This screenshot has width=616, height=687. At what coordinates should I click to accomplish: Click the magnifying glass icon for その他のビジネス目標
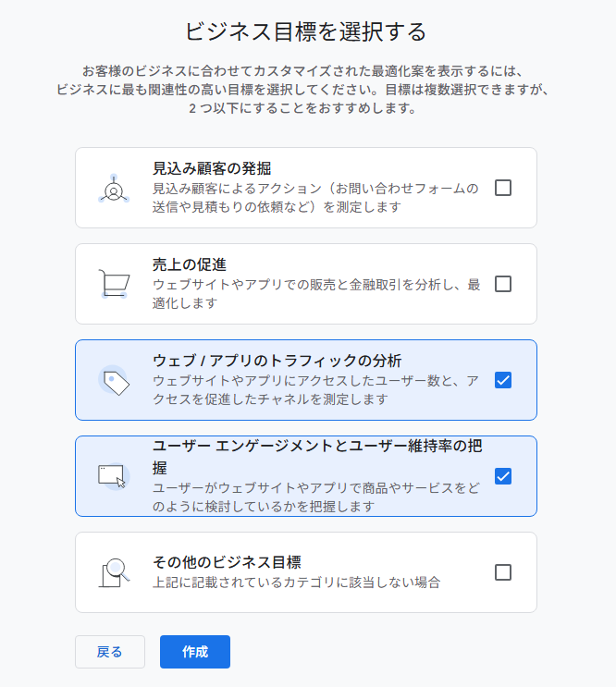tap(114, 572)
